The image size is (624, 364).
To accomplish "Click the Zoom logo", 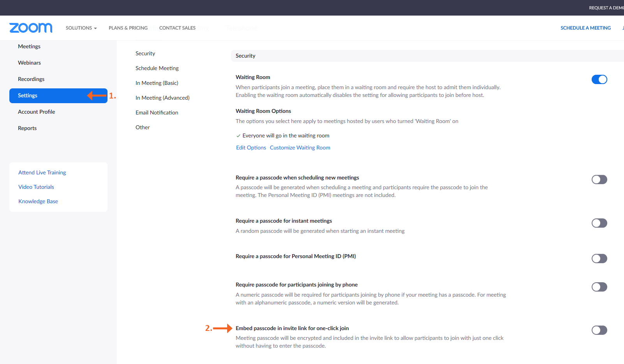I will click(x=31, y=28).
